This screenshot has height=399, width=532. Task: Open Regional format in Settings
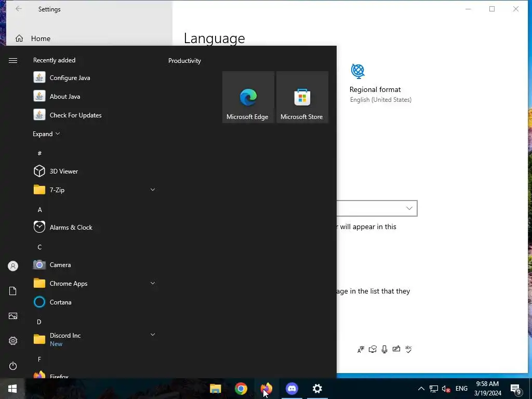[381, 84]
